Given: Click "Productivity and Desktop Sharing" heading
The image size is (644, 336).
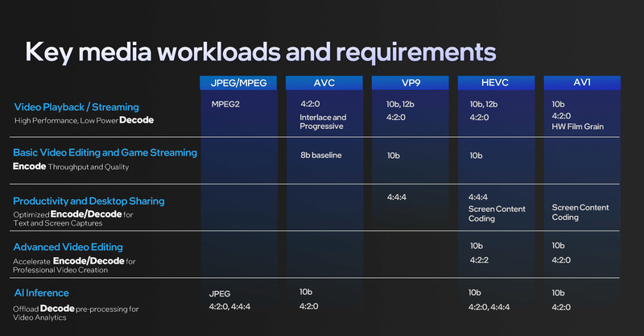Looking at the screenshot, I should coord(89,201).
